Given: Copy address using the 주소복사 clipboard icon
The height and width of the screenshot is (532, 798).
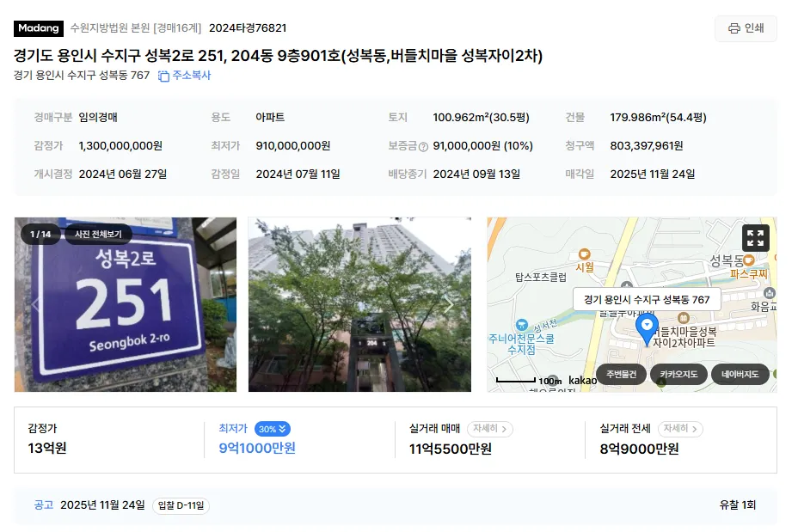Looking at the screenshot, I should click(163, 76).
